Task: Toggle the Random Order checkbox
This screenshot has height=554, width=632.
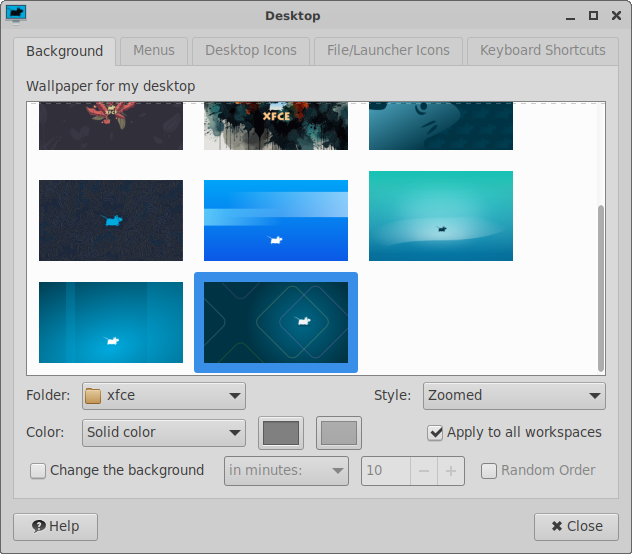Action: pyautogui.click(x=489, y=471)
